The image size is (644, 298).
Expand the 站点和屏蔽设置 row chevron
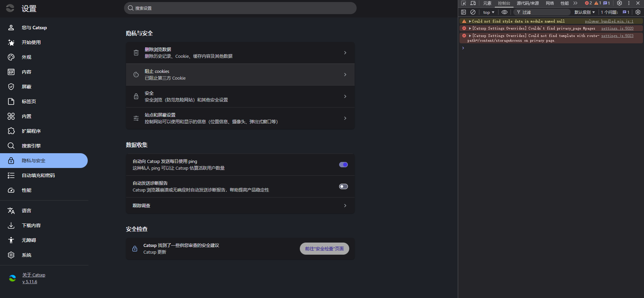point(345,118)
